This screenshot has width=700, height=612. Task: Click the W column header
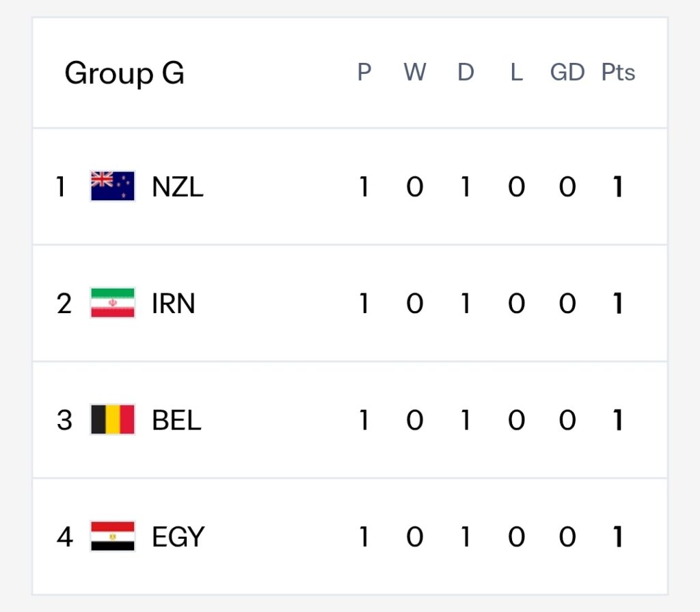coord(415,72)
